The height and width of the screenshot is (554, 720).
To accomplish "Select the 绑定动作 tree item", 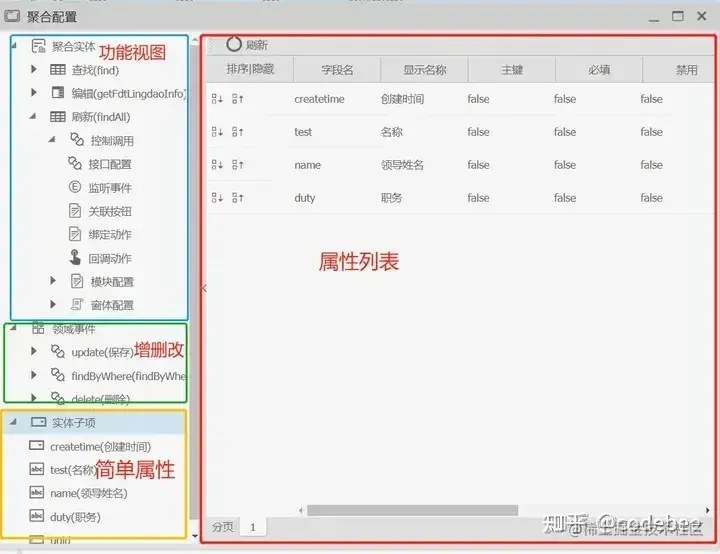I will point(110,235).
